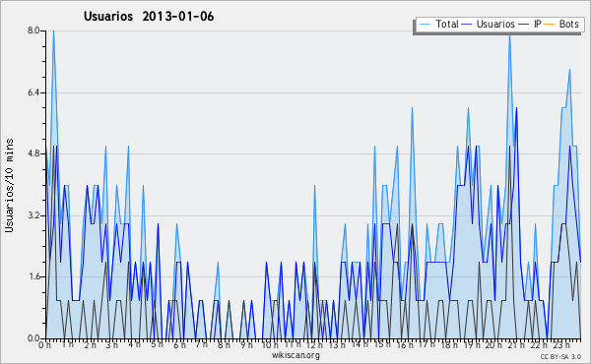Click the x-axis label '15 h'
Image resolution: width=591 pixels, height=364 pixels.
pos(381,344)
